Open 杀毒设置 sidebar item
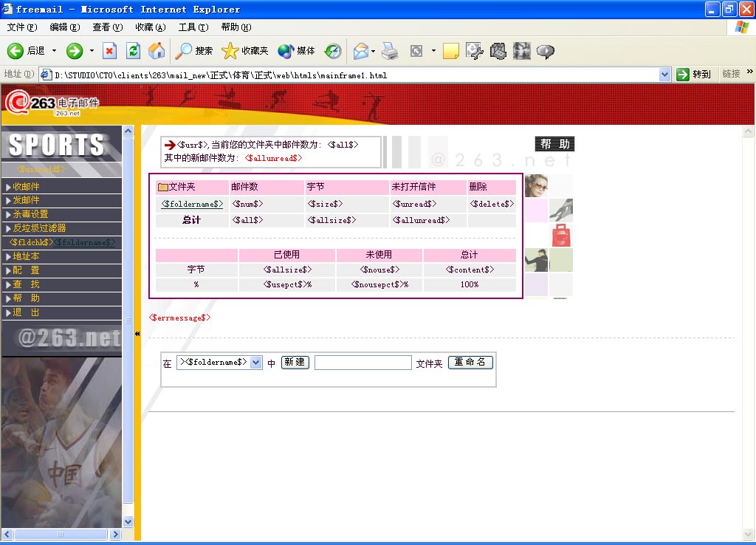756x545 pixels. tap(30, 214)
